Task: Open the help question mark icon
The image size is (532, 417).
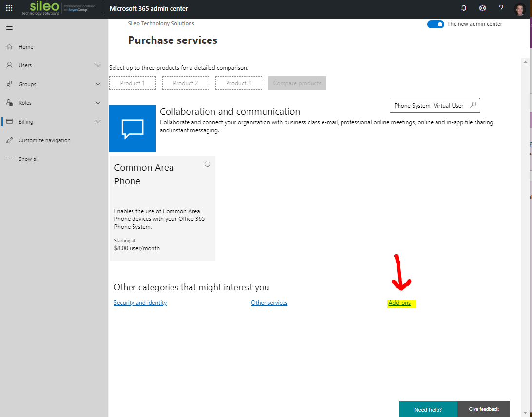Action: click(501, 8)
